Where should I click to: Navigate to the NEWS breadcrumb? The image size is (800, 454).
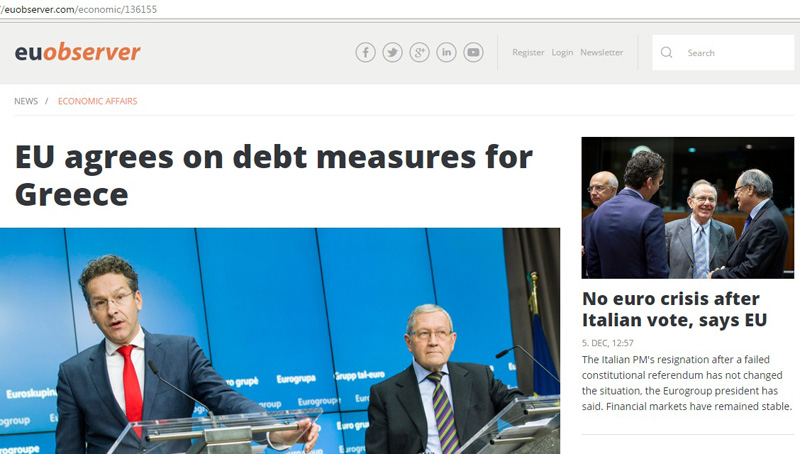pos(26,101)
